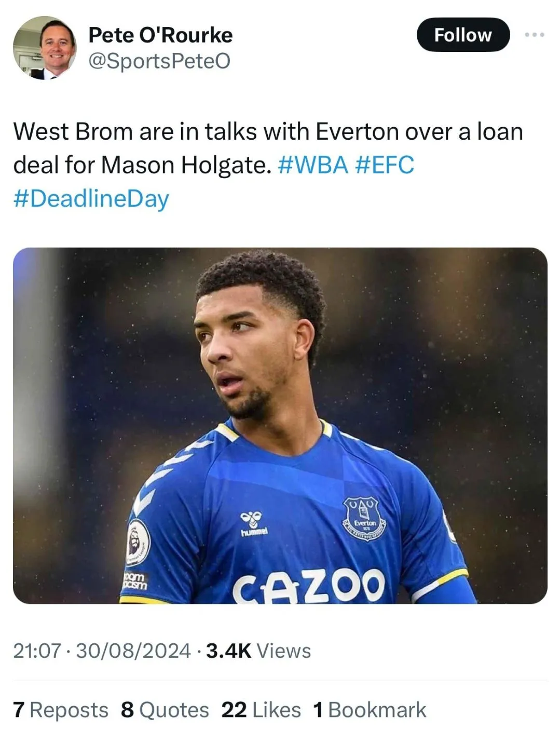
Task: Click the Everton crest on the shirt
Action: 364,519
